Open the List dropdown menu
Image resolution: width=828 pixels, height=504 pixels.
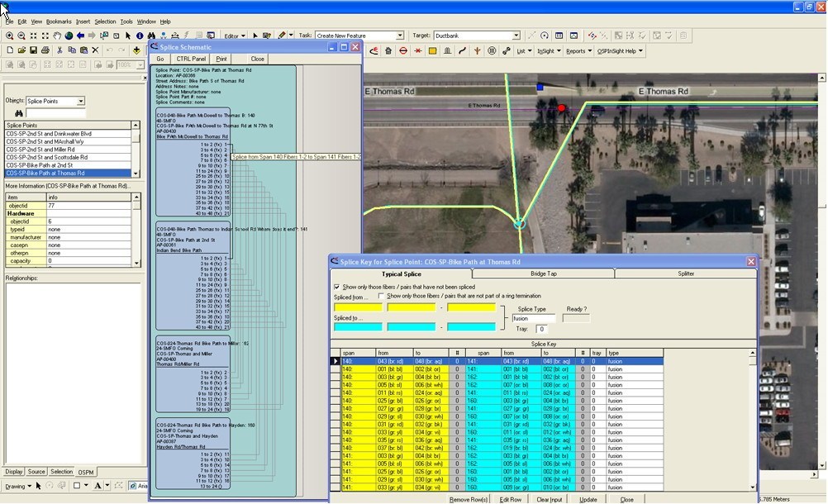tap(524, 51)
